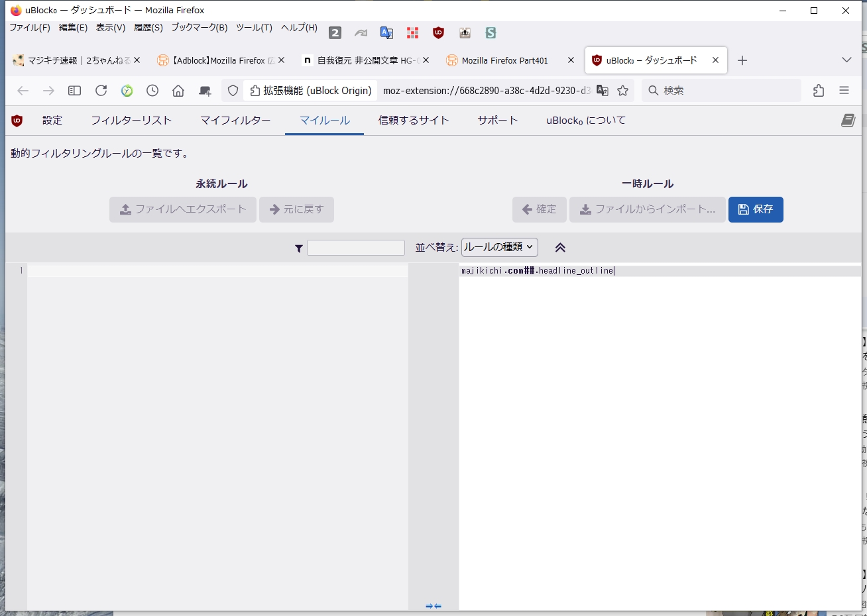Reload the current page

point(101,91)
